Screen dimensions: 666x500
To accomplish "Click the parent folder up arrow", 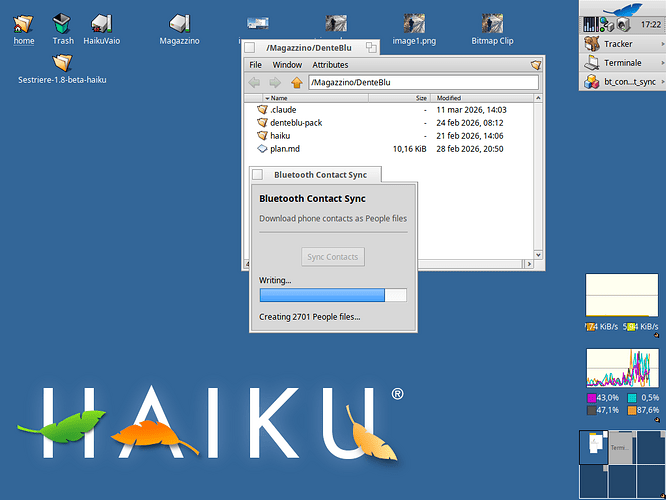I will (x=296, y=82).
